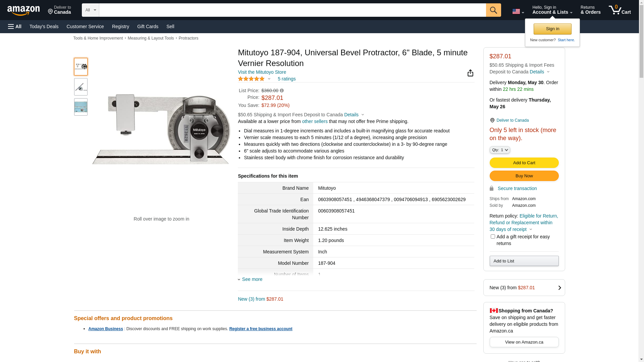
Task: Click the Amazon logo
Action: click(23, 11)
